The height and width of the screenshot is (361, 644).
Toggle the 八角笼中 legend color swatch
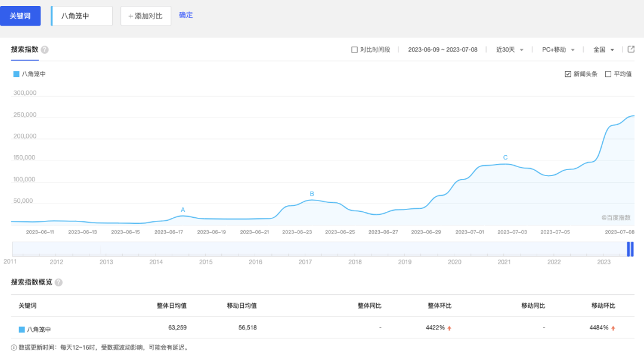tap(16, 74)
